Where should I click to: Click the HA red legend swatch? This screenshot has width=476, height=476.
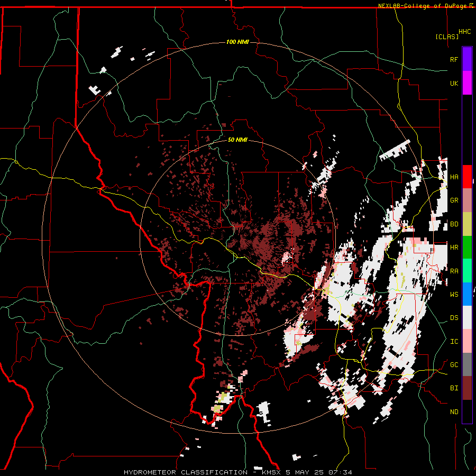tap(467, 177)
